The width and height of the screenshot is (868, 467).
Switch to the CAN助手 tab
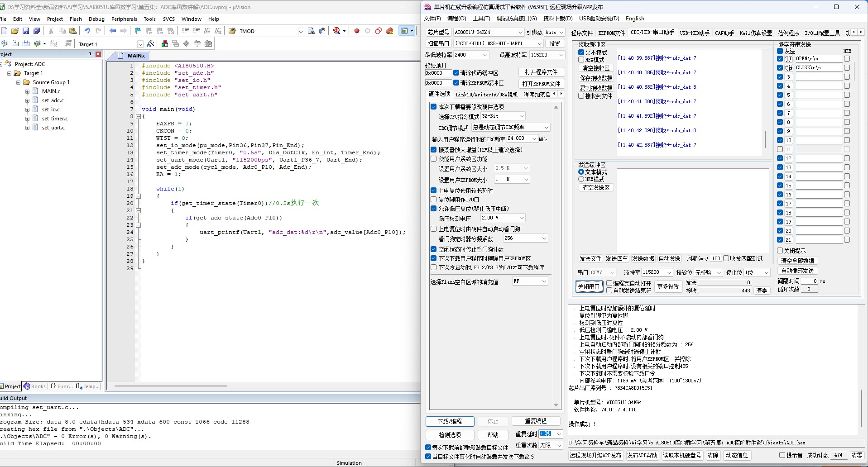[x=724, y=33]
